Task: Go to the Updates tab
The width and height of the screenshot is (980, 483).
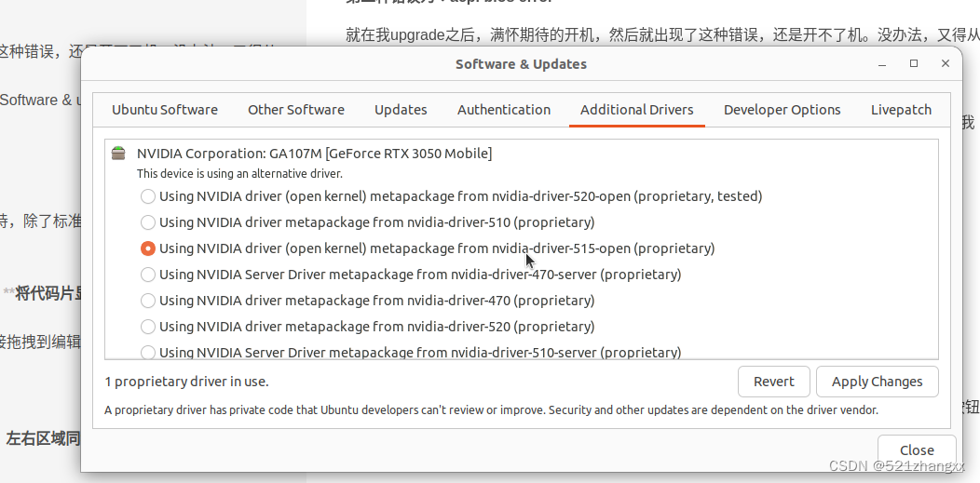Action: [401, 110]
